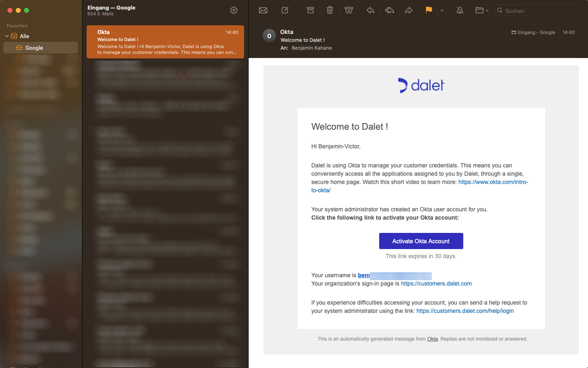Click the recipient name Benjamin Kahane

click(312, 48)
